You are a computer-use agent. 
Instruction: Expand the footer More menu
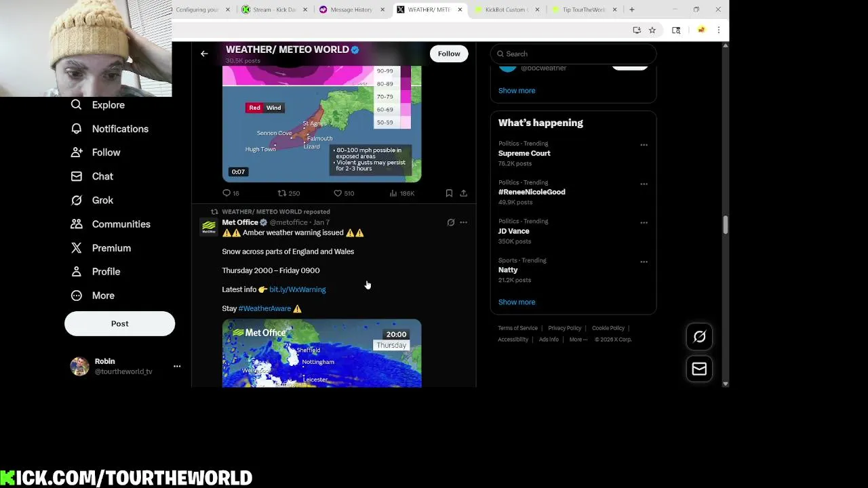coord(577,340)
